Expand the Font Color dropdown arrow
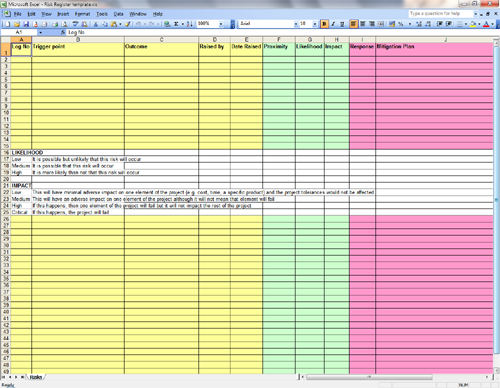 [492, 24]
